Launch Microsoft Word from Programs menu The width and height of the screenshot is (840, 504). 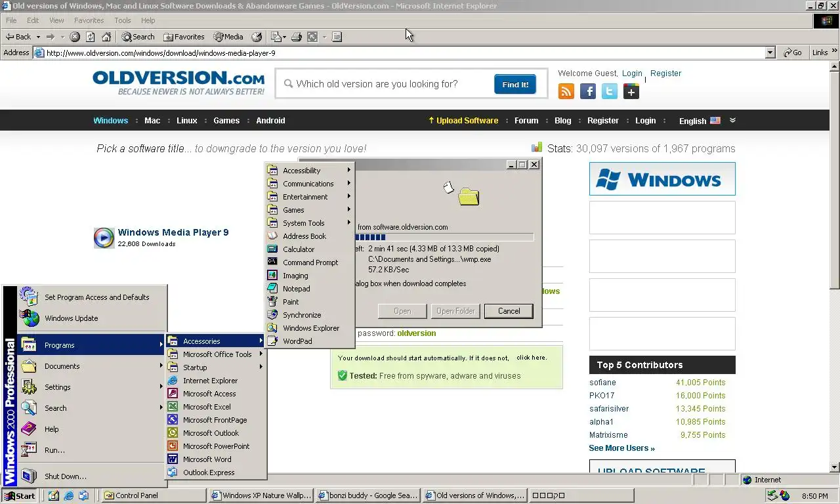(x=216, y=459)
